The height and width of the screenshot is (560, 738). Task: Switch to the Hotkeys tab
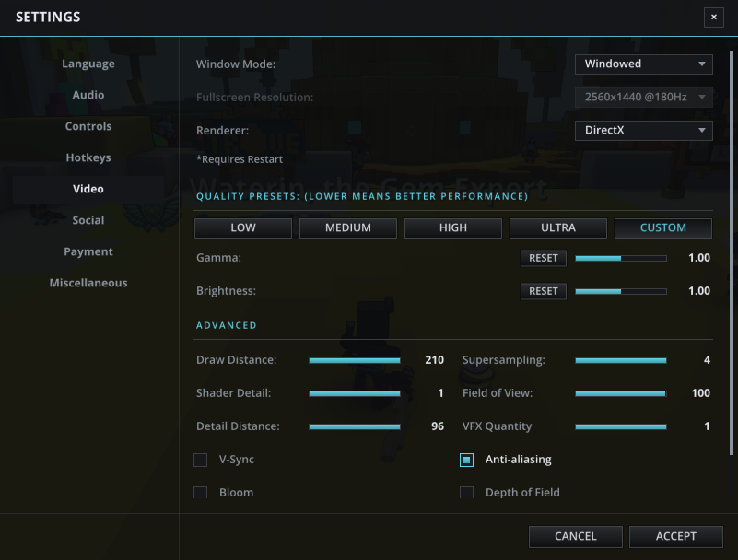click(88, 157)
